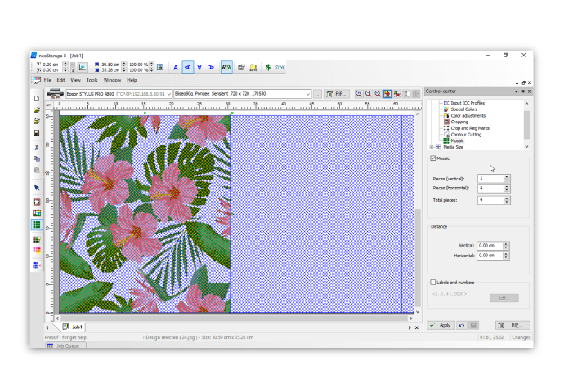Select the highlighted rotated-left A orientation
This screenshot has height=392, width=564.
coord(188,67)
